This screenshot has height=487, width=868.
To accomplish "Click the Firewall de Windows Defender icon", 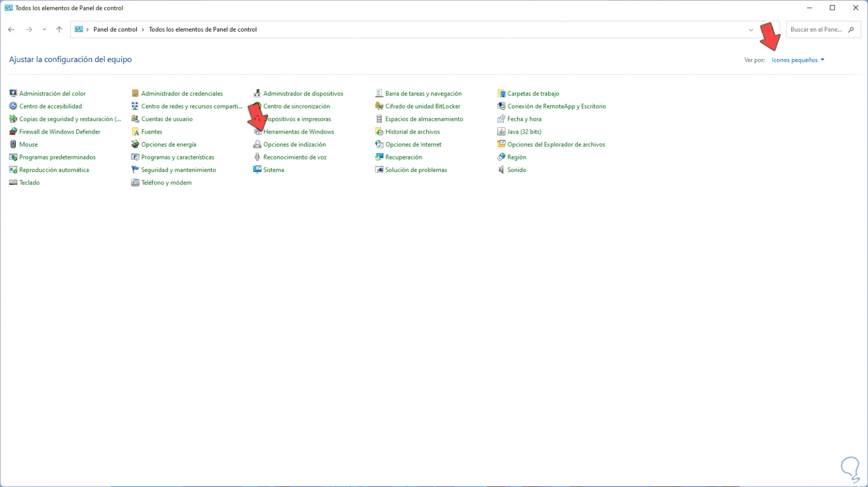I will [x=13, y=131].
